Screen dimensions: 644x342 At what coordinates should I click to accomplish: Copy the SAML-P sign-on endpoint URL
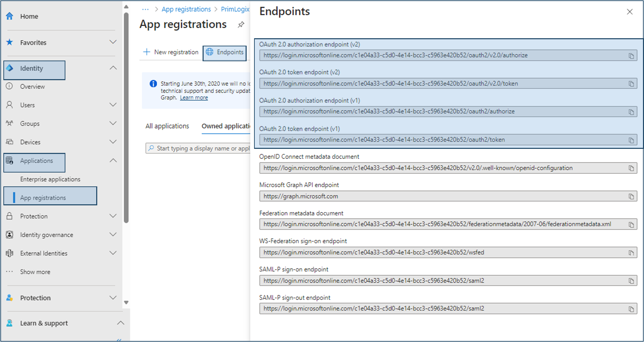pyautogui.click(x=631, y=281)
